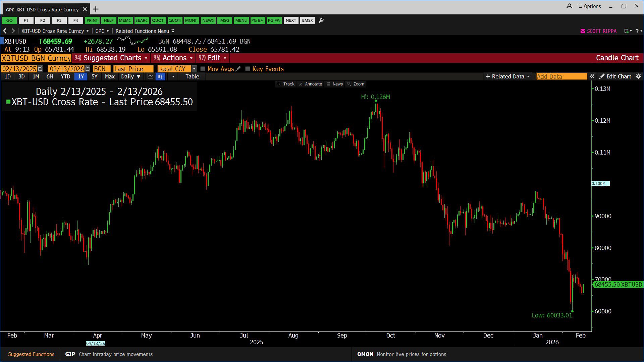Open the end date calendar picker icon

[x=88, y=69]
